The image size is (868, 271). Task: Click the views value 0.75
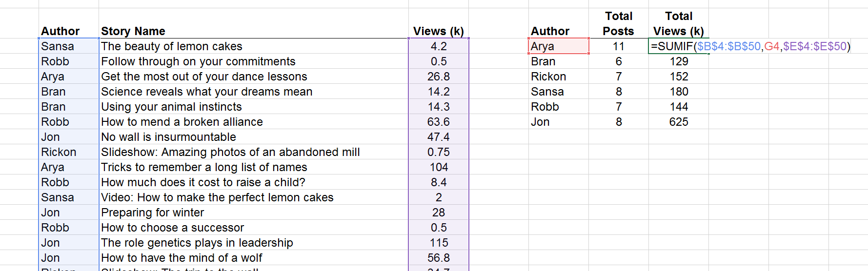(438, 152)
